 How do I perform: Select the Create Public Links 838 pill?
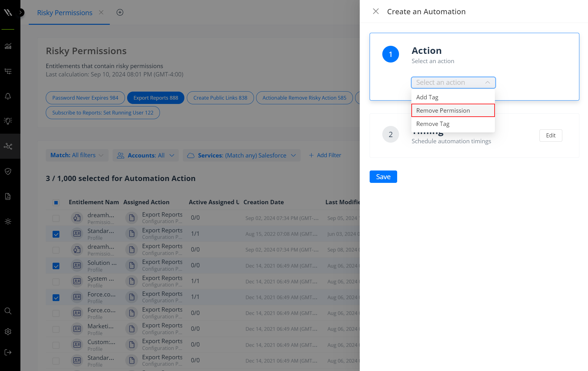point(220,98)
